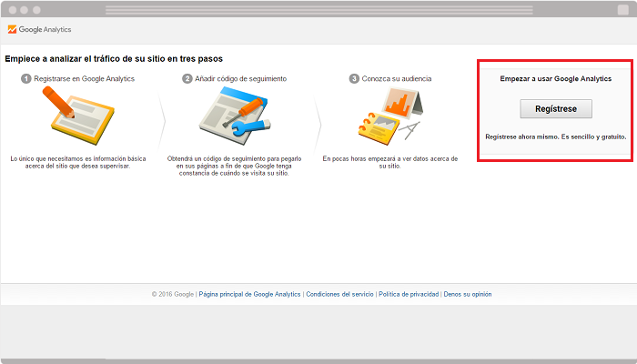Screen dimensions: 637x364
Task: Click the first window control dot
Action: pos(13,10)
